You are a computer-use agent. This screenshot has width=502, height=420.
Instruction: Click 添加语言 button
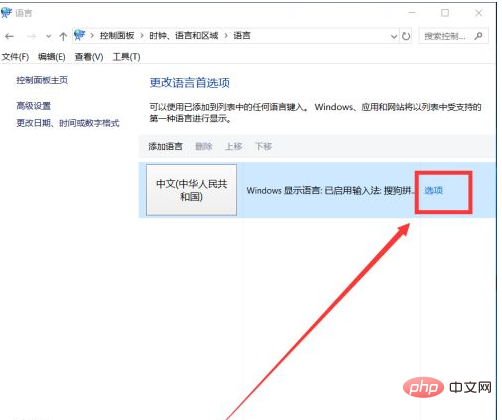(166, 146)
